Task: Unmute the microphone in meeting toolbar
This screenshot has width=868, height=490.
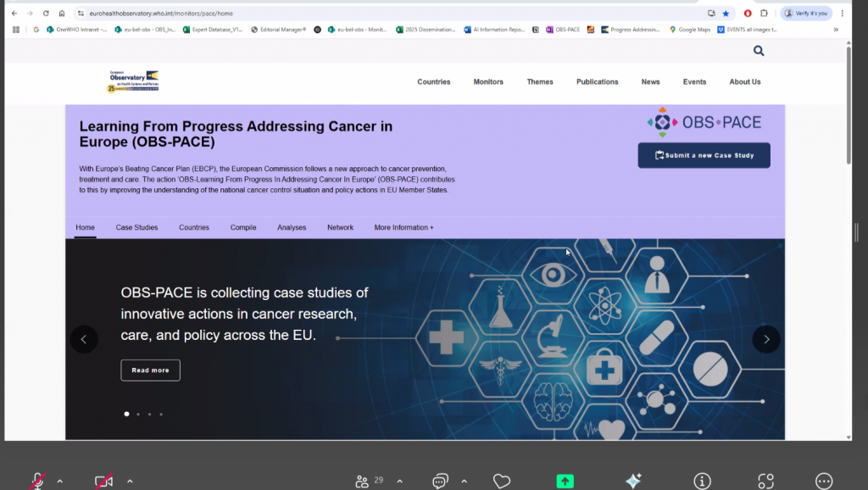Action: pos(37,481)
